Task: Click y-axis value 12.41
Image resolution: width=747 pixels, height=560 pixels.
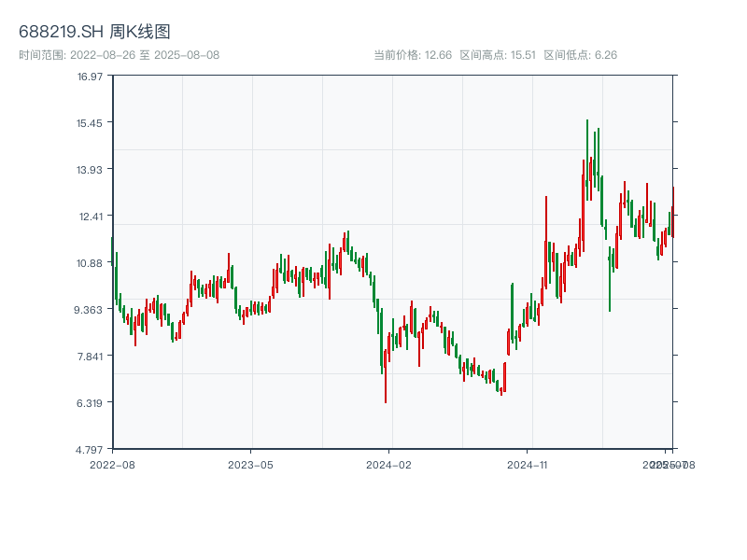Action: point(91,217)
